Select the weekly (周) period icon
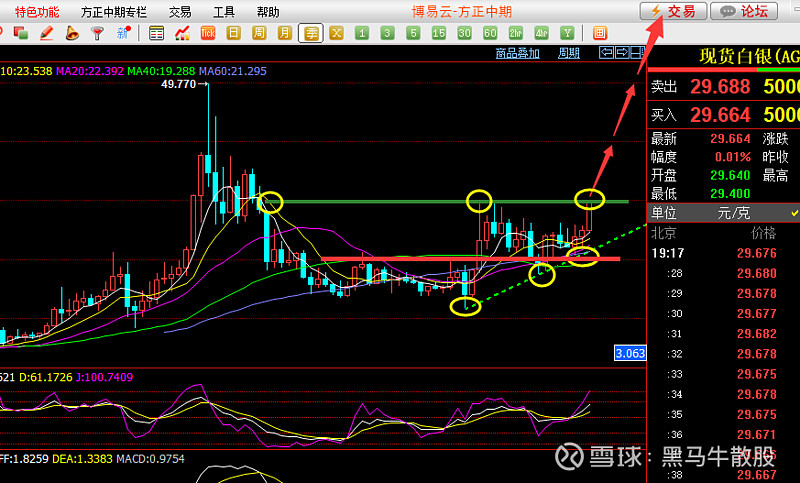This screenshot has height=483, width=800. pyautogui.click(x=260, y=33)
